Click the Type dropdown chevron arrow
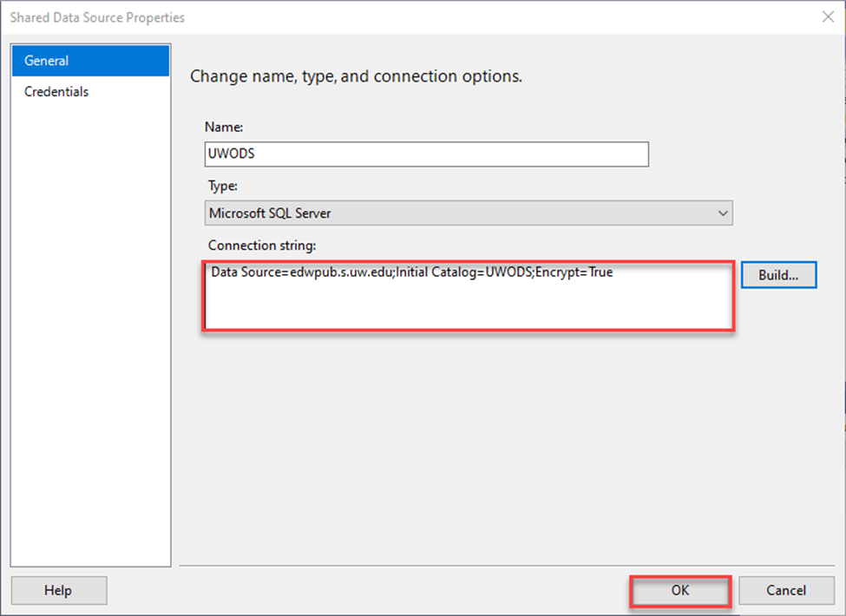The width and height of the screenshot is (846, 616). [x=722, y=213]
